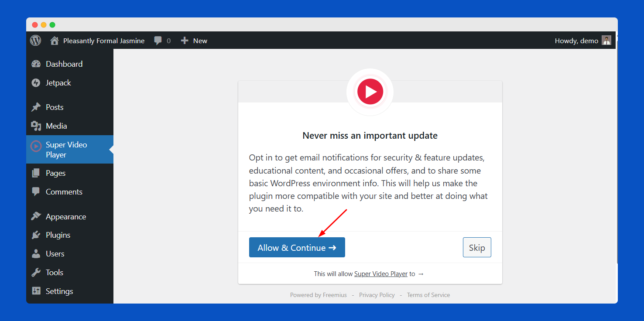Image resolution: width=644 pixels, height=321 pixels.
Task: Open the Pages menu
Action: [55, 173]
